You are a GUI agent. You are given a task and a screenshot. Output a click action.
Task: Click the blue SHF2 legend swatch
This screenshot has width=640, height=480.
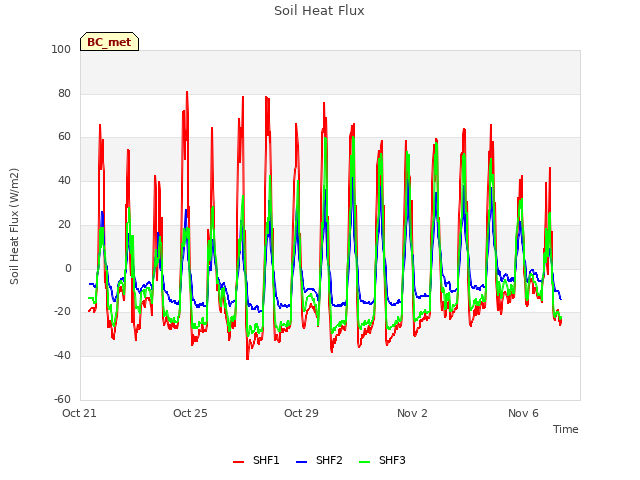(301, 462)
